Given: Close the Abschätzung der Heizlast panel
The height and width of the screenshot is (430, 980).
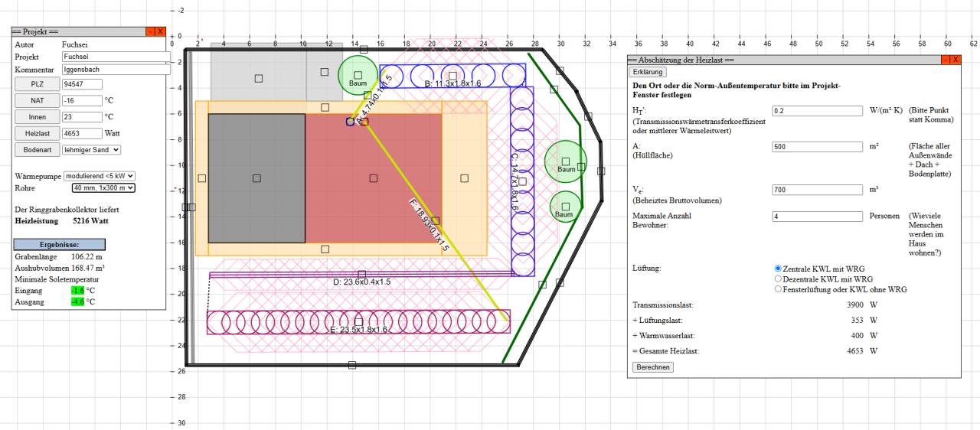Looking at the screenshot, I should [953, 60].
